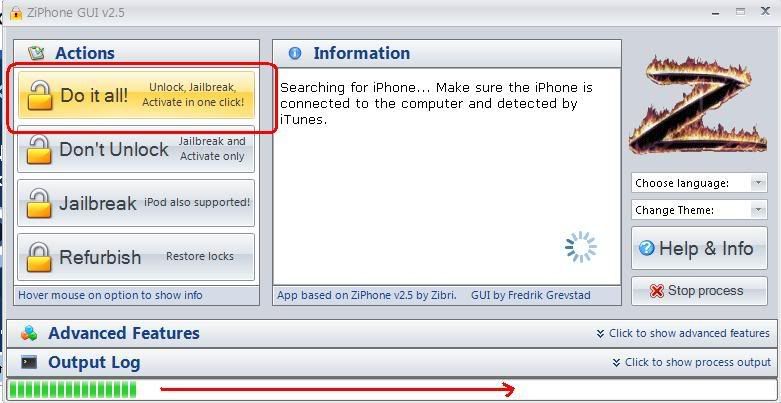Viewport: 781px width, 403px height.
Task: Click the padlock icon on Refurbish
Action: 39,257
